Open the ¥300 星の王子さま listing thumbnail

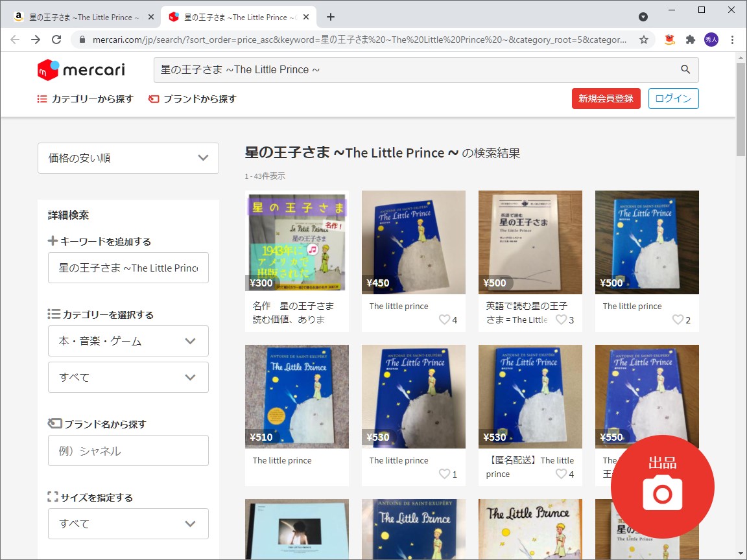296,242
